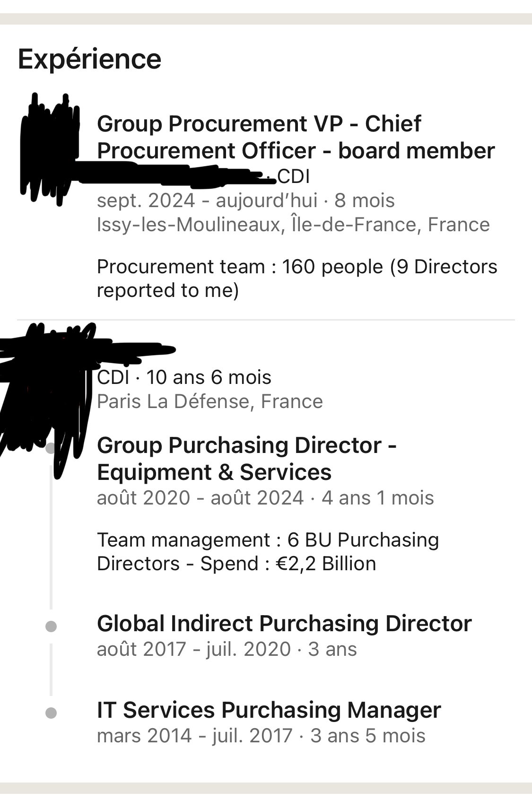Click the Paris La Défense, France location

click(x=210, y=401)
